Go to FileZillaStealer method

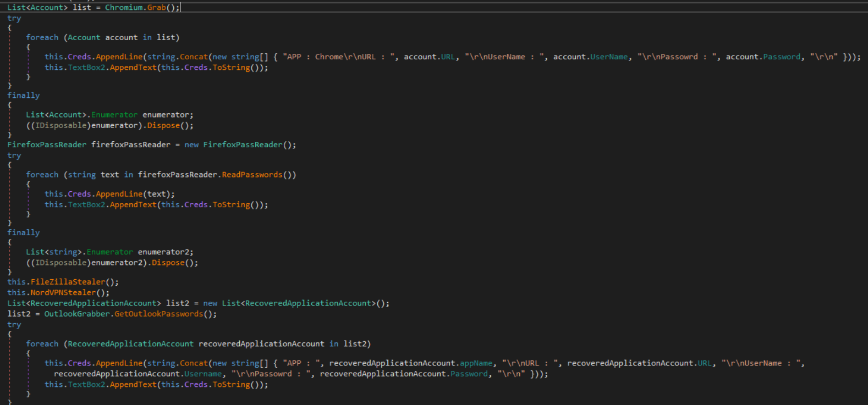[x=68, y=282]
